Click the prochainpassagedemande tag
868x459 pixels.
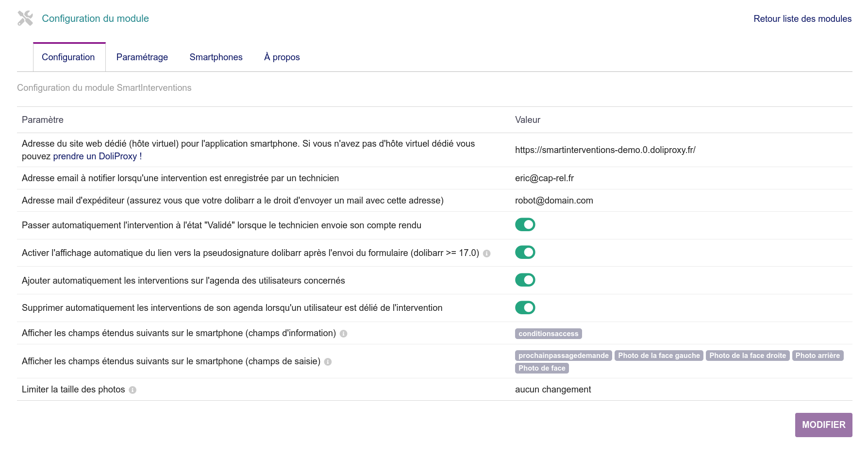pyautogui.click(x=563, y=356)
